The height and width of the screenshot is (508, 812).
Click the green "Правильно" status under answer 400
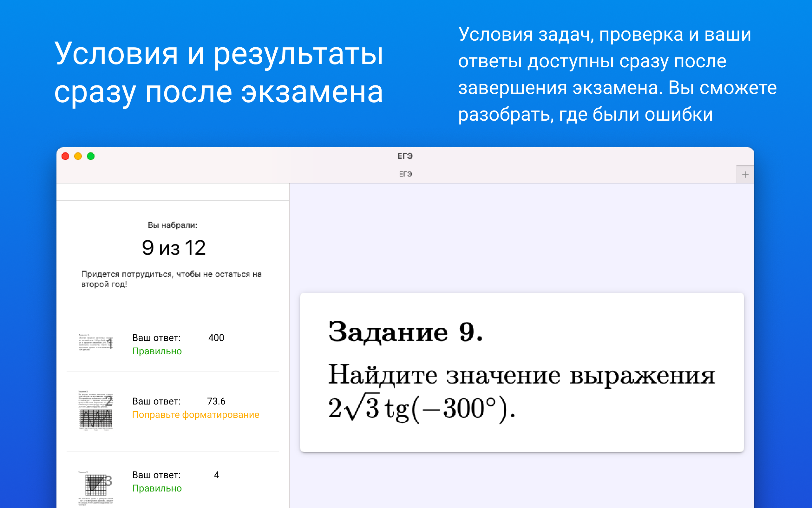[157, 351]
